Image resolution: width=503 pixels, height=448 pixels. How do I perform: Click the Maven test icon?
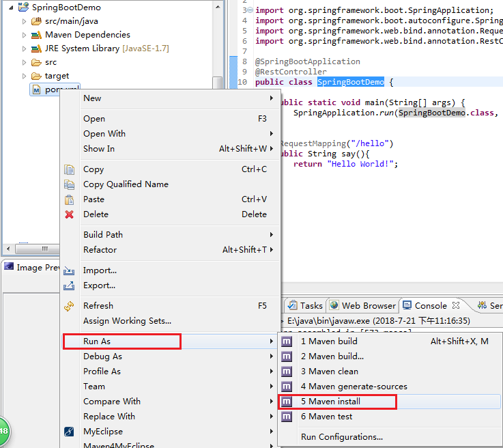[x=287, y=417]
